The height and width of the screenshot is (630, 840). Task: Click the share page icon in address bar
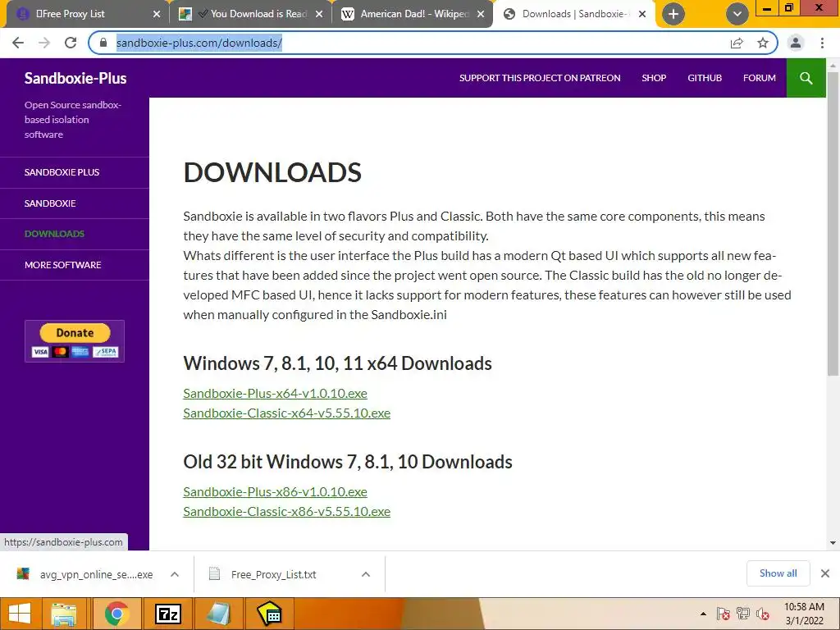tap(737, 43)
